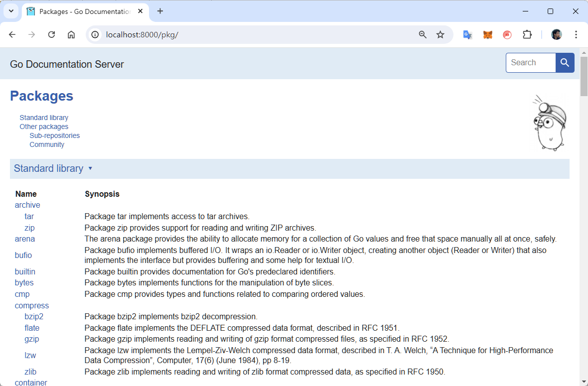The width and height of the screenshot is (588, 386).
Task: Focus the Search input field
Action: [531, 63]
